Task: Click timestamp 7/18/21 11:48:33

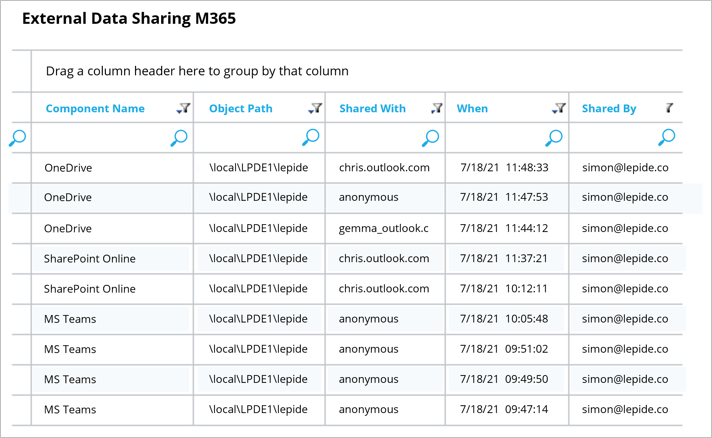Action: pyautogui.click(x=504, y=167)
